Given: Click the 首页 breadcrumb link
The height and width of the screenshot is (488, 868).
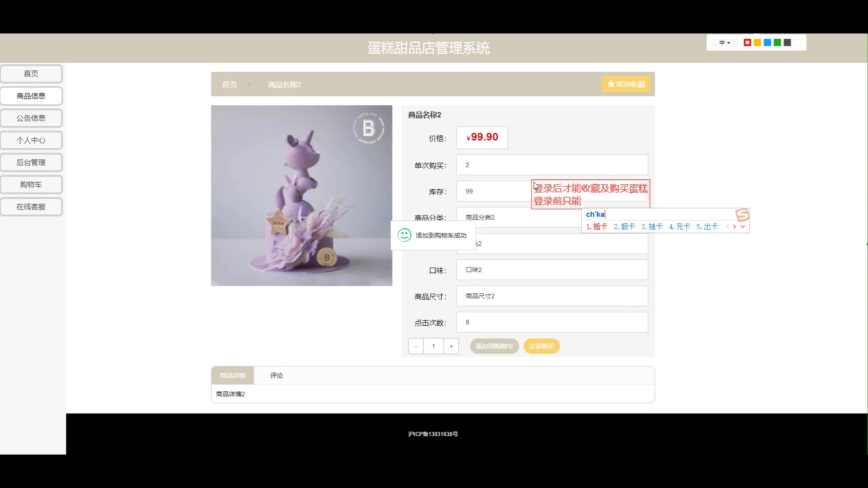Looking at the screenshot, I should 229,84.
